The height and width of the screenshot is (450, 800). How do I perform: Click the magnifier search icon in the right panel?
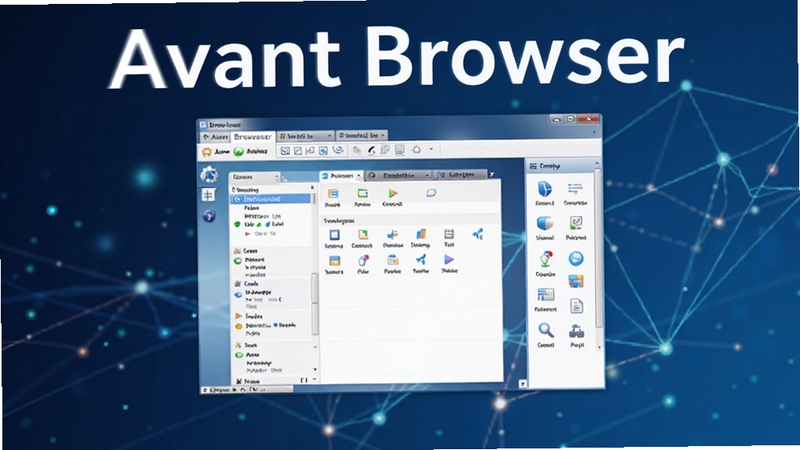pyautogui.click(x=545, y=331)
